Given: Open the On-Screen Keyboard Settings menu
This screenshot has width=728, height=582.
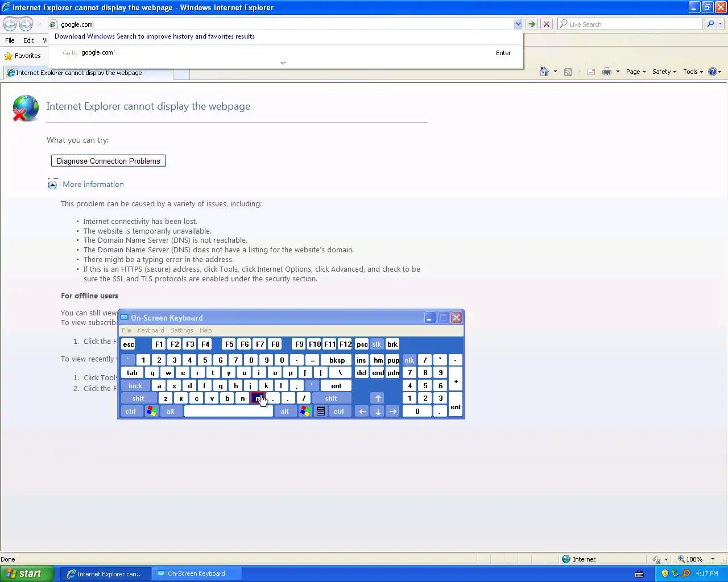Looking at the screenshot, I should (182, 330).
